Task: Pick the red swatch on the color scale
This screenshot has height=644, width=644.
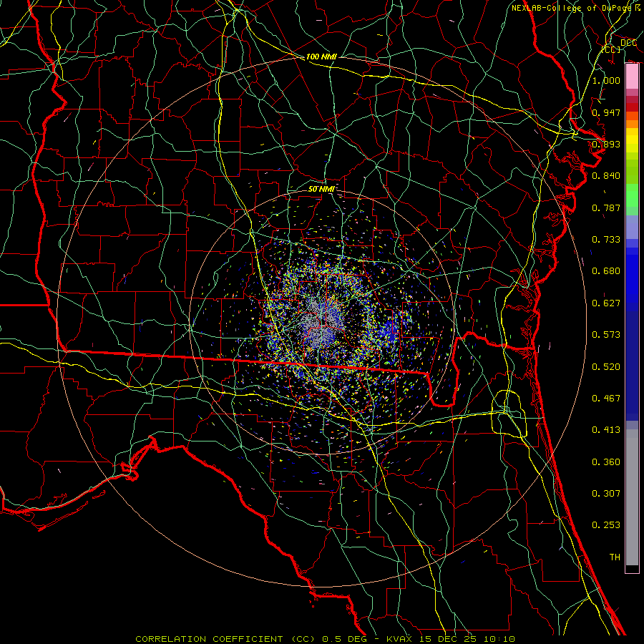Action: [632, 107]
